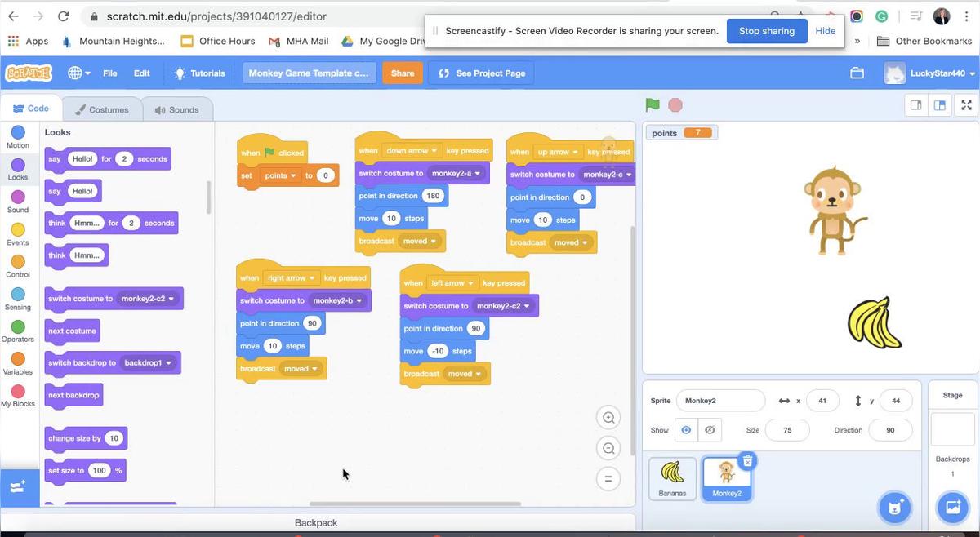Open My Stuff folder icon

(857, 73)
